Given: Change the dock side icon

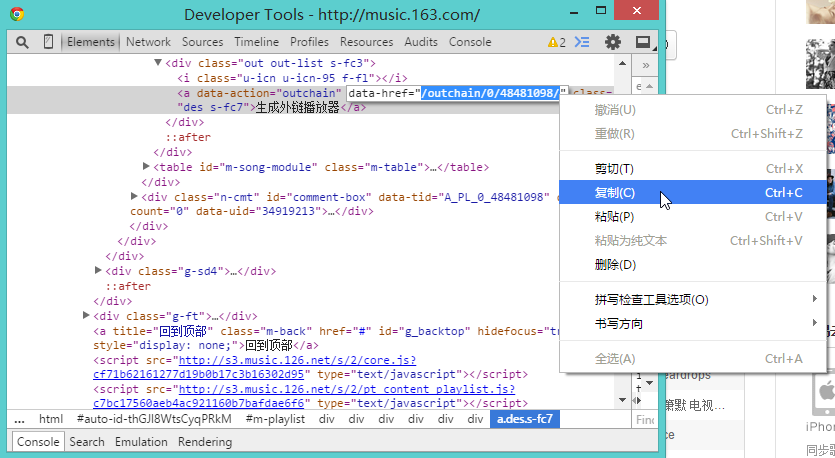Looking at the screenshot, I should [x=643, y=42].
